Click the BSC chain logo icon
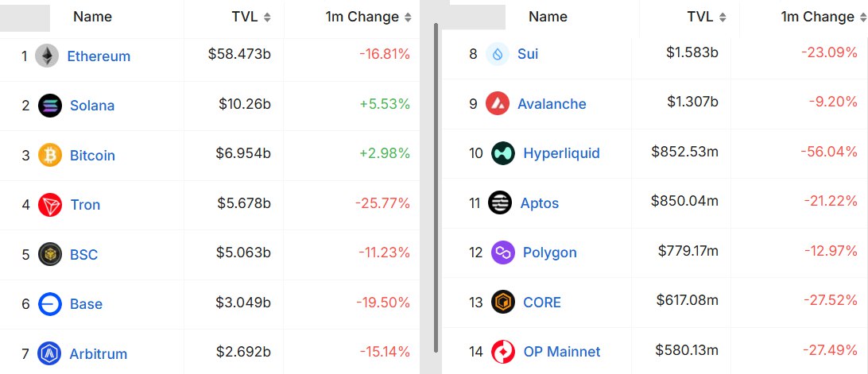The height and width of the screenshot is (374, 868). pos(49,254)
